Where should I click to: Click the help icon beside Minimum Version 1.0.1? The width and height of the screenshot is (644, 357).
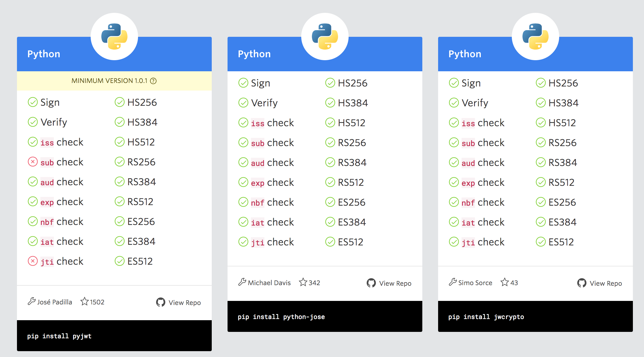pos(153,81)
